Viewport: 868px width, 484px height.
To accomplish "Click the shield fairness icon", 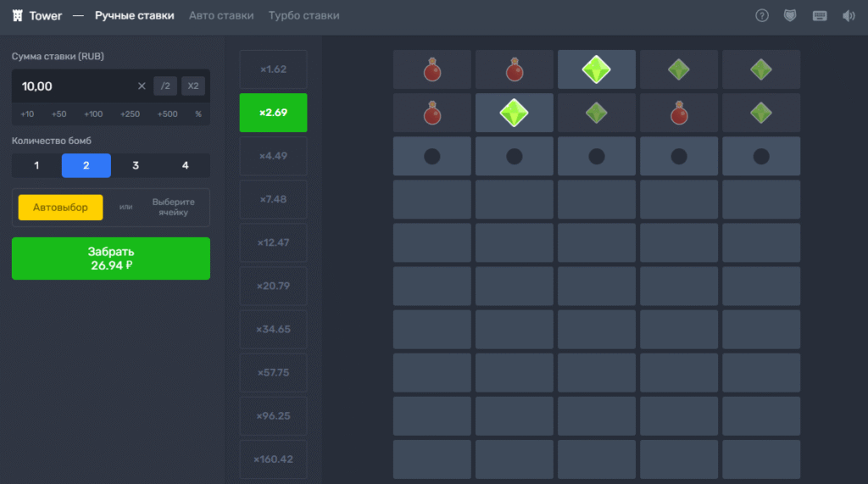I will click(x=790, y=15).
